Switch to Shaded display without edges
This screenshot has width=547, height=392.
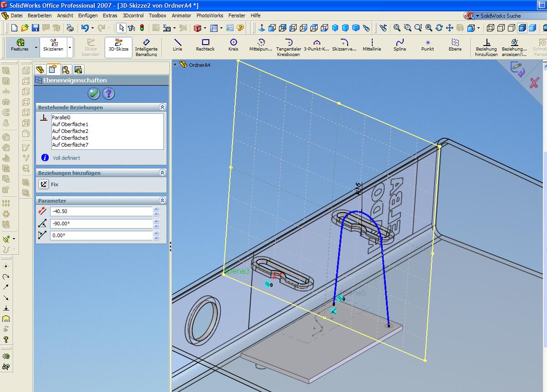(532, 28)
